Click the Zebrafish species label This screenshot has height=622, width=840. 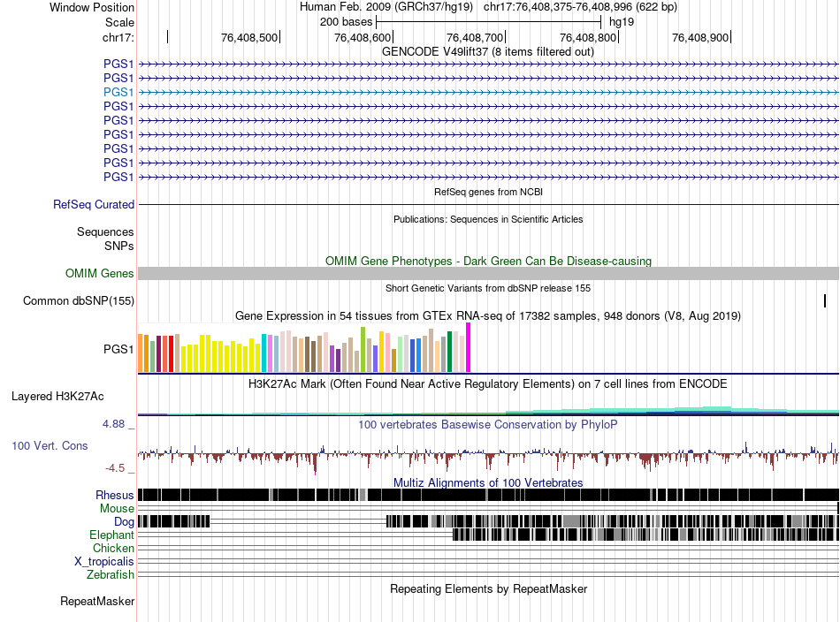[x=111, y=575]
